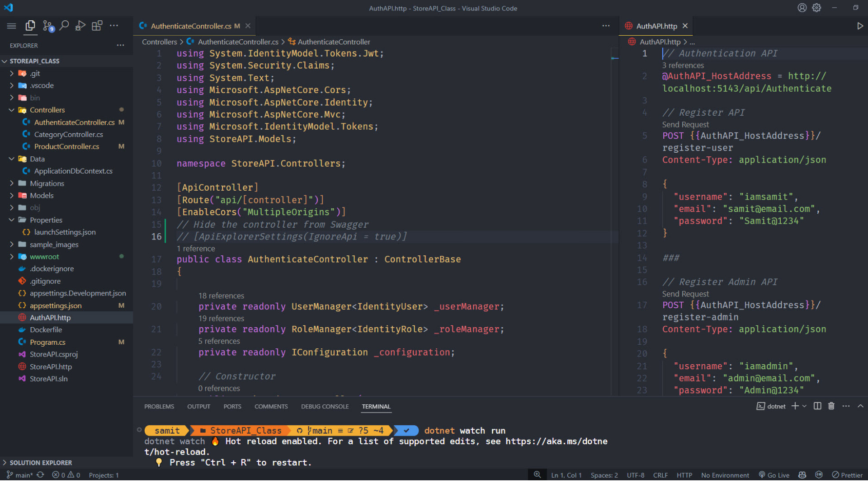868x488 pixels.
Task: Maximize panel size with chevron up
Action: (x=860, y=406)
